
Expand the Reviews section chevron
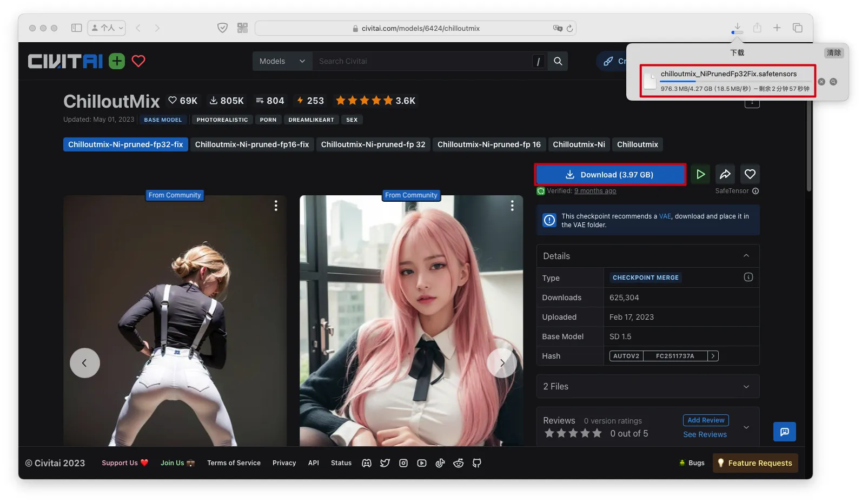(746, 427)
